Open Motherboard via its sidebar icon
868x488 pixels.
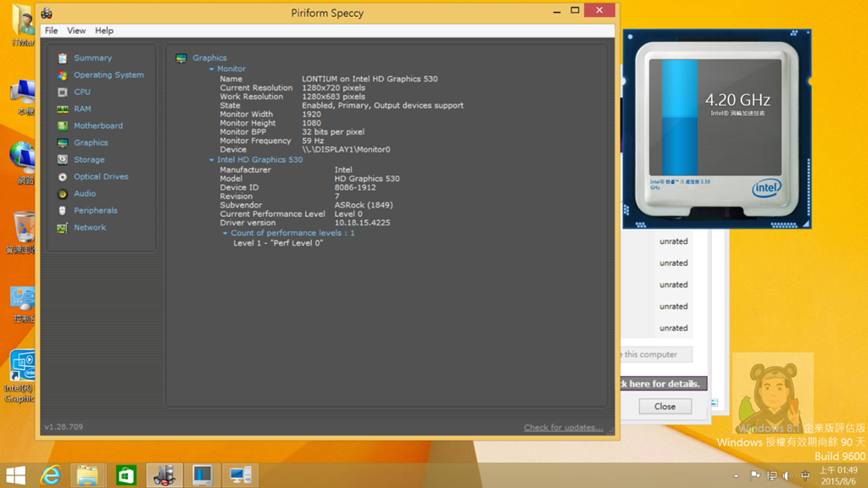coord(63,126)
